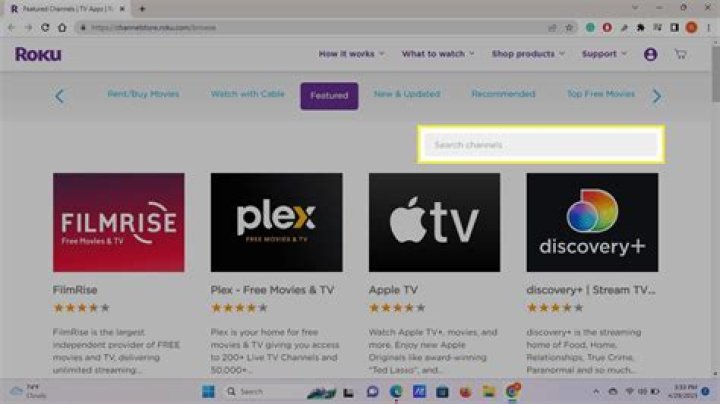
Task: Open the Roku account profile icon
Action: coord(650,54)
